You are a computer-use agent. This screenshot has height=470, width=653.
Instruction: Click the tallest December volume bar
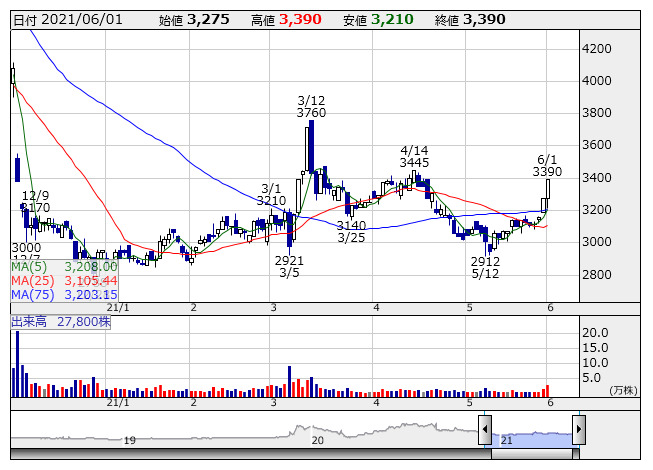coord(17,364)
